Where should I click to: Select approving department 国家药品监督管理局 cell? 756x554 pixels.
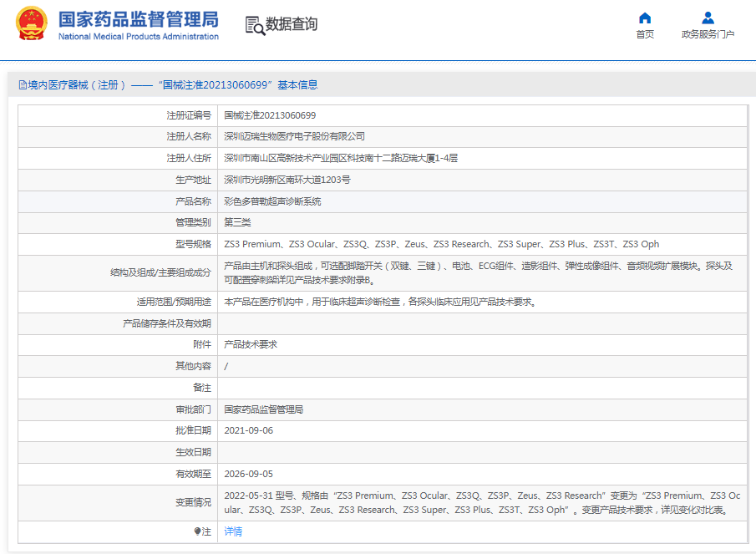tap(264, 409)
